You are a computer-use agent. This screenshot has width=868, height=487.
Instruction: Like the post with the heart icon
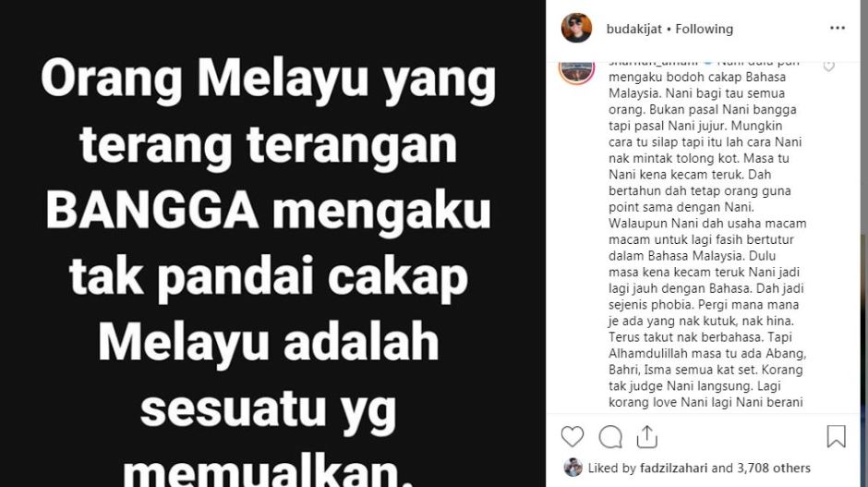tap(573, 436)
